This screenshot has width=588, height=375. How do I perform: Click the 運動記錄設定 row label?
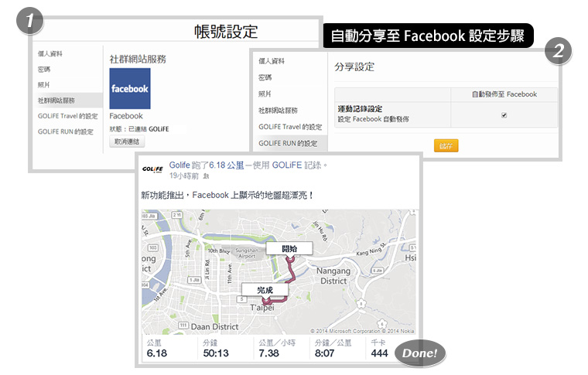click(360, 109)
